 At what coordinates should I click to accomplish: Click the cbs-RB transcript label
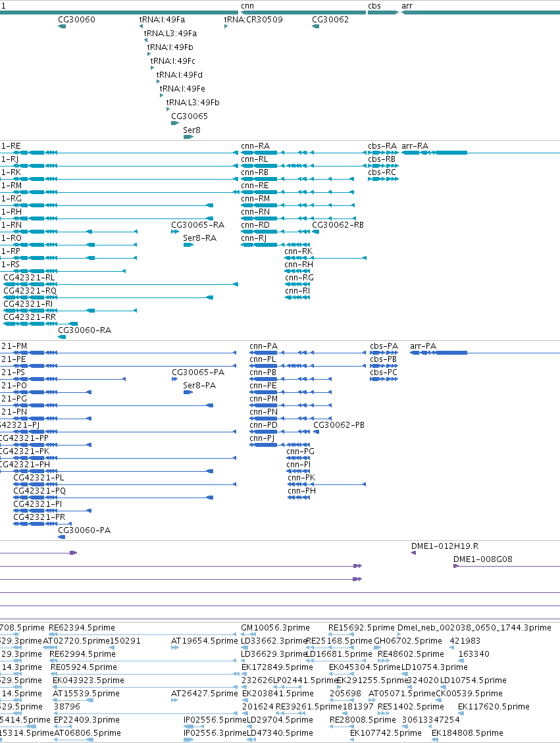coord(382,159)
